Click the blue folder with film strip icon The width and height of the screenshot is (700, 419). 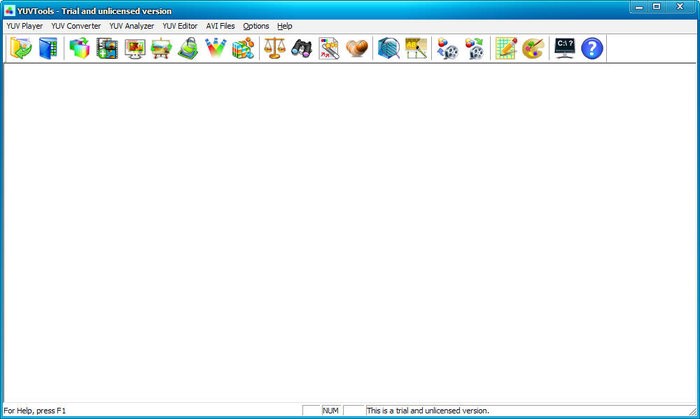pos(48,48)
